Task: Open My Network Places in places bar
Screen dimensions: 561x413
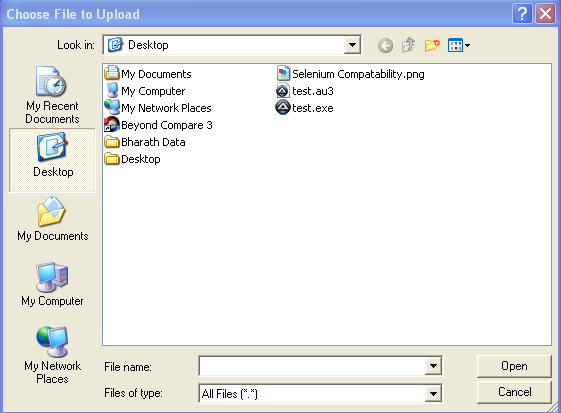Action: (x=52, y=355)
